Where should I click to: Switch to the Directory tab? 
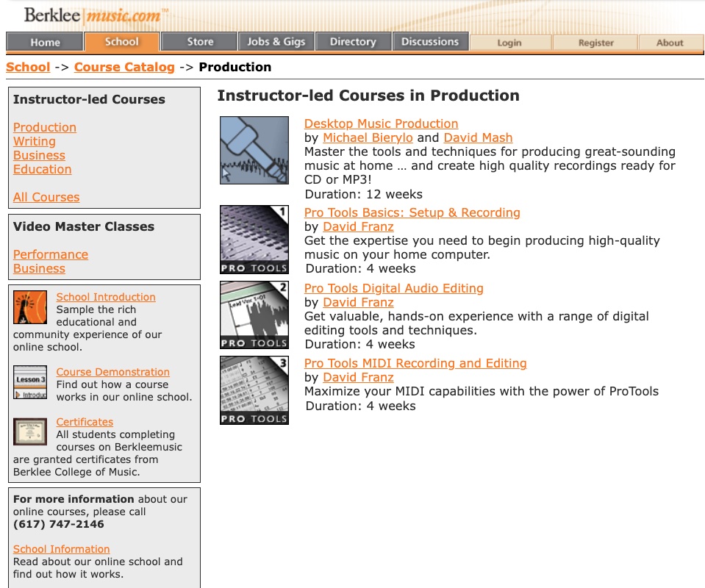coord(353,42)
